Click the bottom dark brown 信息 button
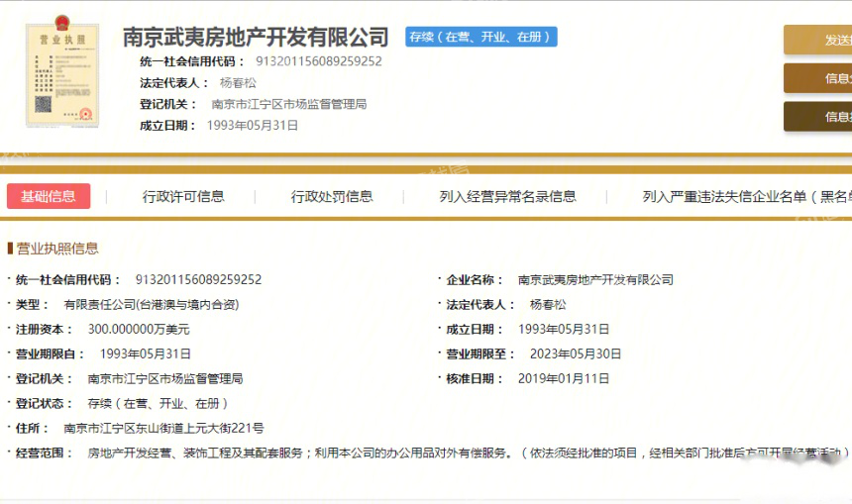 (817, 116)
